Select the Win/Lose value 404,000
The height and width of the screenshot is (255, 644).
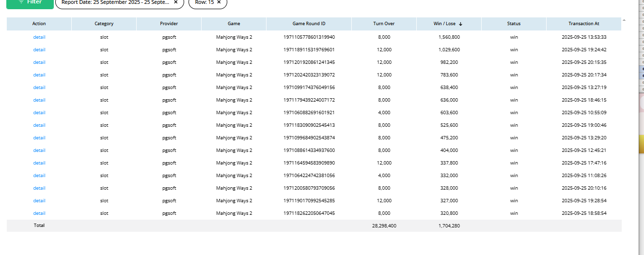click(x=449, y=150)
